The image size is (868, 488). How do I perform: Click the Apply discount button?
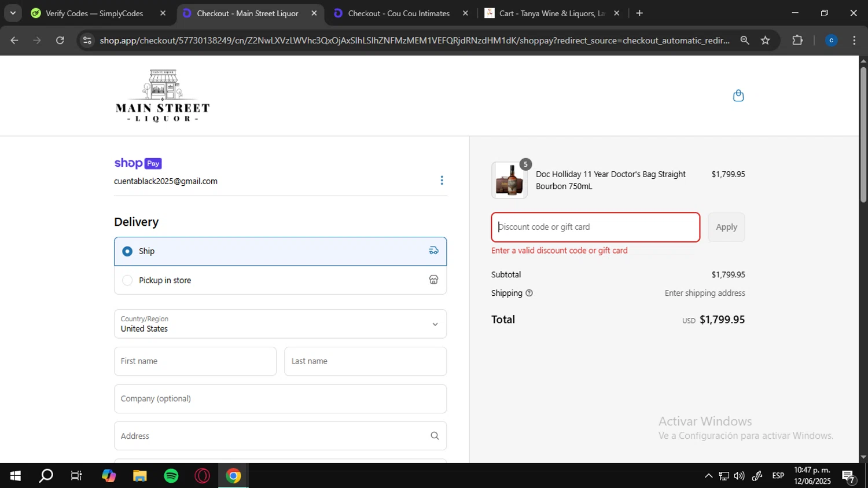(x=726, y=227)
